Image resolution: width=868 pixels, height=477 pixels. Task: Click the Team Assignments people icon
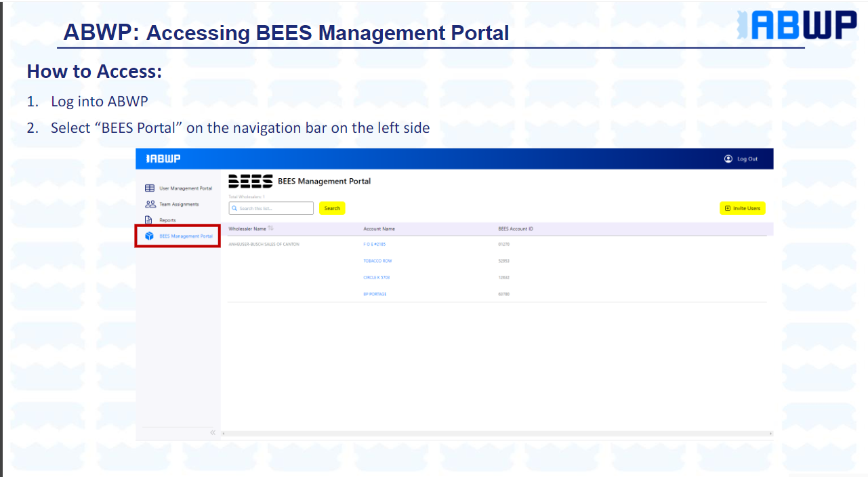(x=150, y=204)
